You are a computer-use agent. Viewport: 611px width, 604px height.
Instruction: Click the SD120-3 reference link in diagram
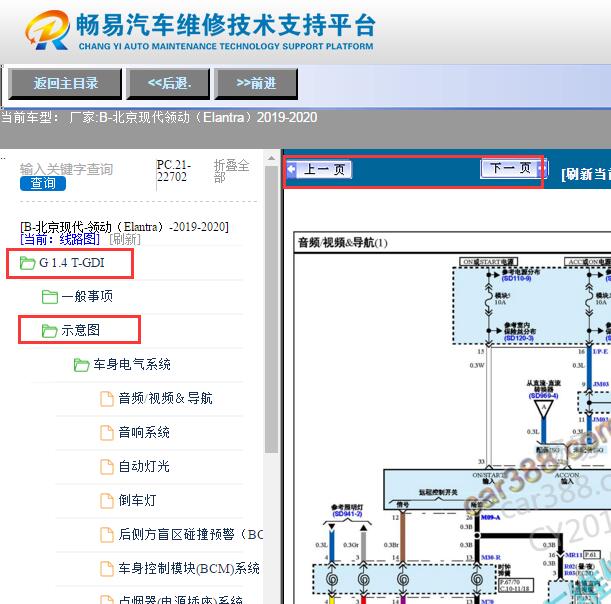click(x=518, y=338)
